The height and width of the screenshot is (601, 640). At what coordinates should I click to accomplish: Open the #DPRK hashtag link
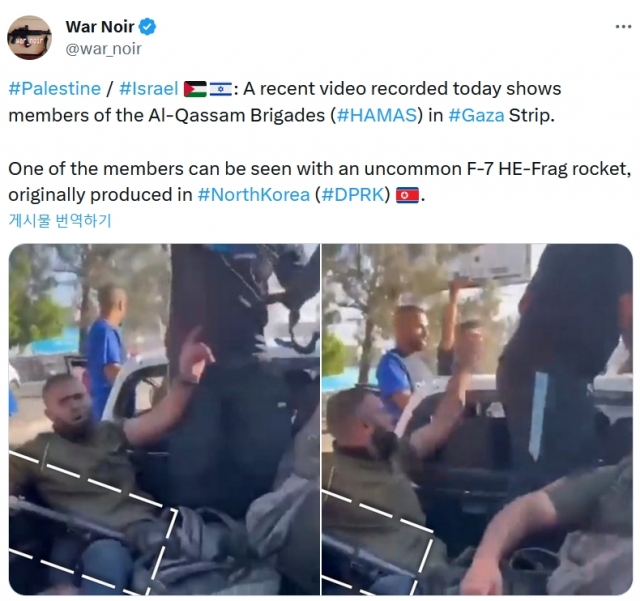click(353, 195)
